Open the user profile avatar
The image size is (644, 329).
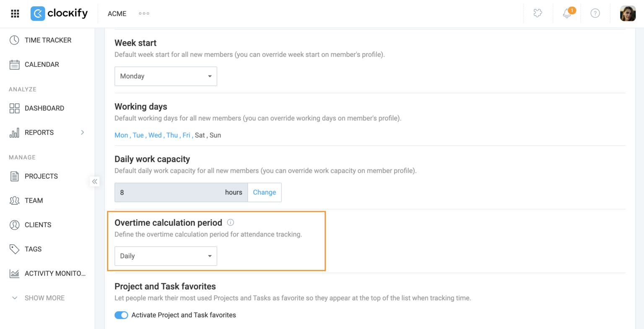[628, 13]
